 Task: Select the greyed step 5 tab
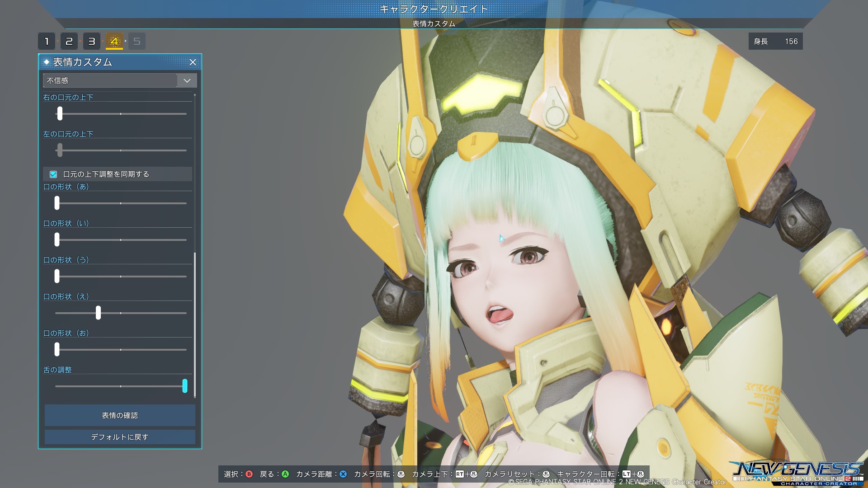(137, 42)
